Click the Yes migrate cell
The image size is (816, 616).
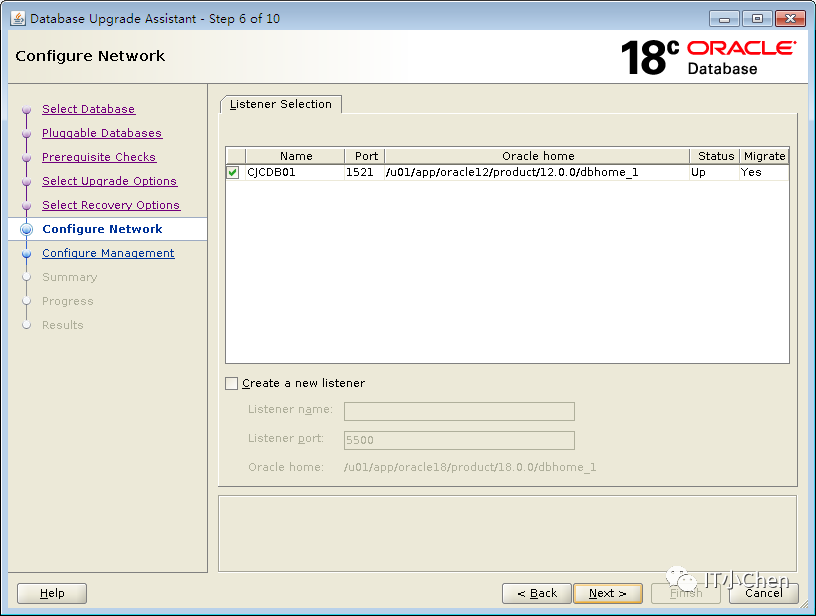click(763, 172)
